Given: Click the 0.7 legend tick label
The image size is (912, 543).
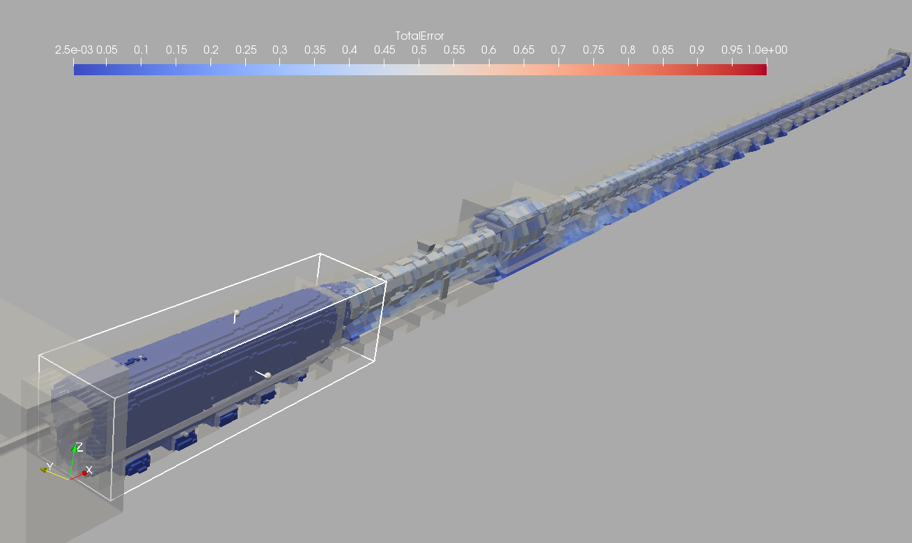Looking at the screenshot, I should (x=558, y=50).
